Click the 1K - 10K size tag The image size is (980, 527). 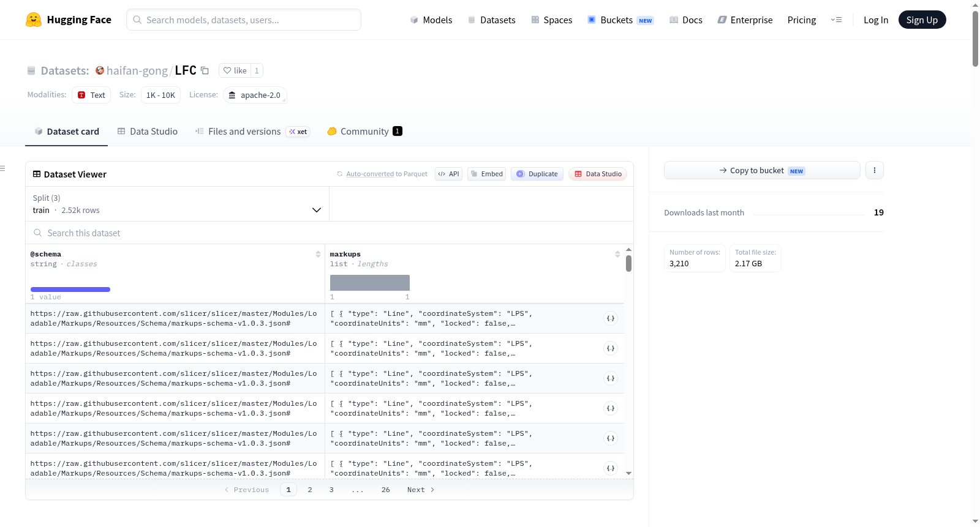160,95
